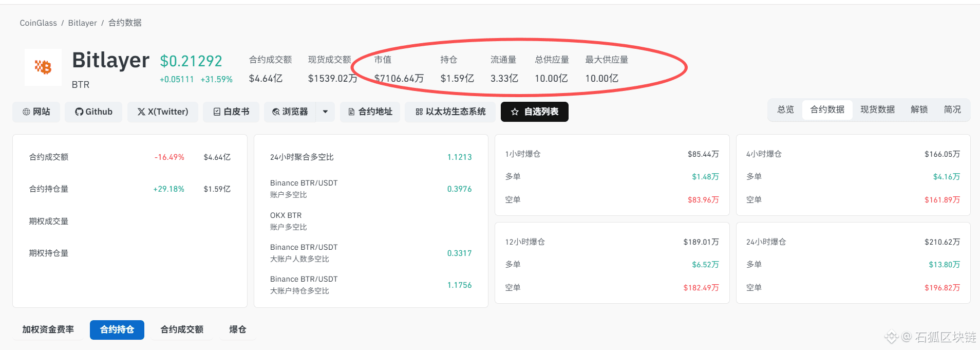The height and width of the screenshot is (350, 980).
Task: Open the Github button
Action: pyautogui.click(x=93, y=112)
